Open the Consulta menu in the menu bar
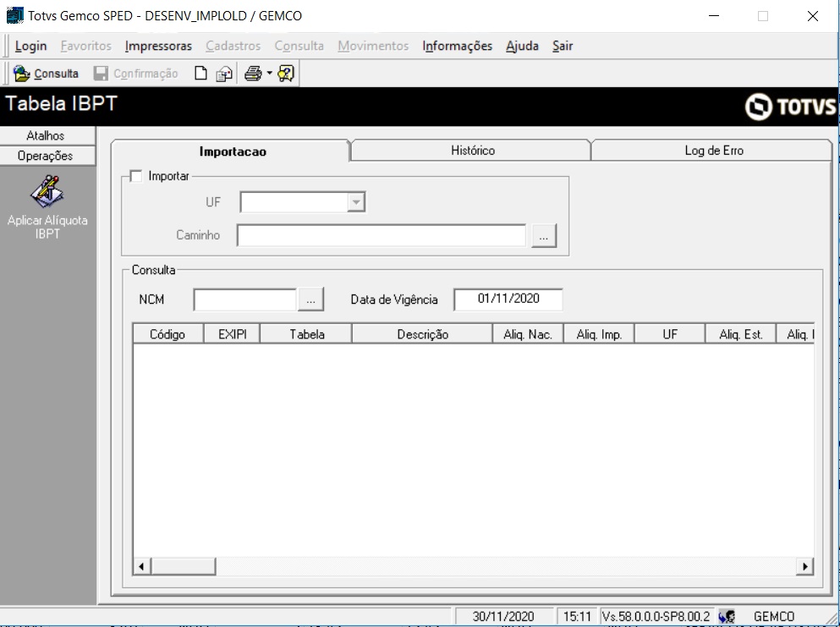This screenshot has height=627, width=840. [x=299, y=46]
